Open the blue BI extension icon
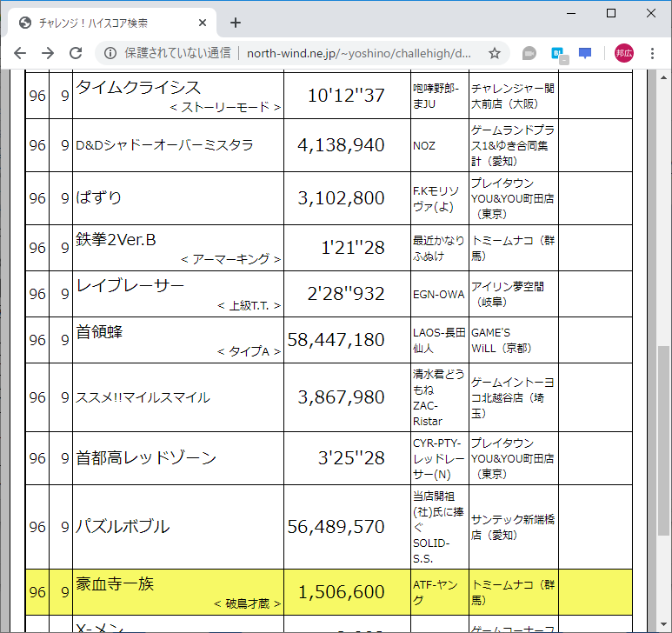The image size is (672, 633). [x=558, y=54]
